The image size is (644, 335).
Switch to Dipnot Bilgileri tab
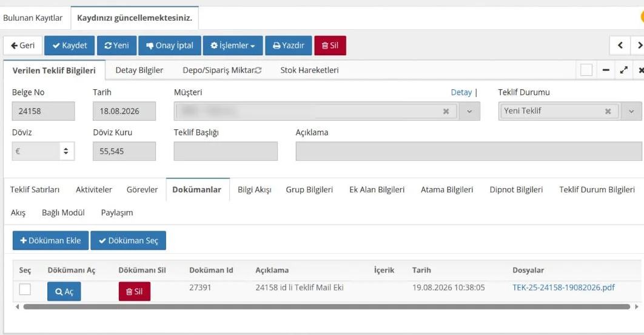(516, 189)
